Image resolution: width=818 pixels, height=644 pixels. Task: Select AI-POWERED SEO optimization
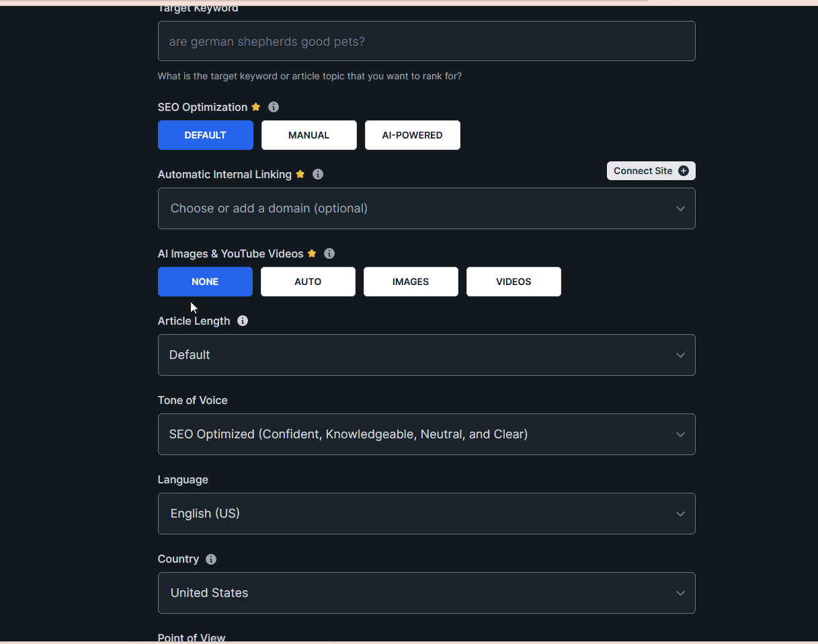tap(412, 135)
